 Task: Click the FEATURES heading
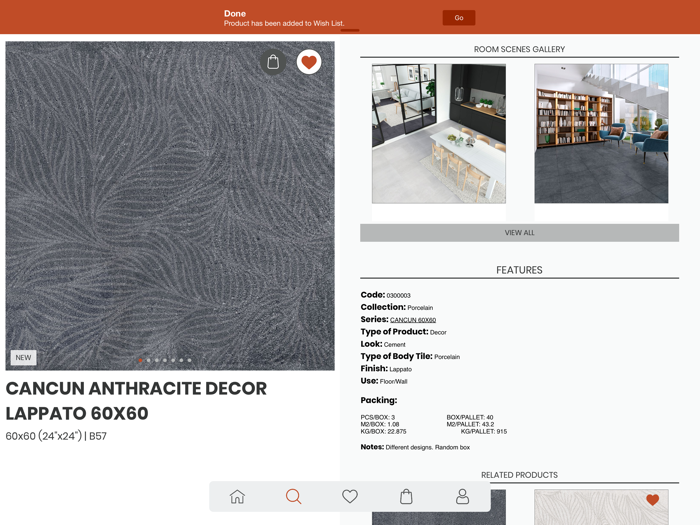pyautogui.click(x=519, y=270)
